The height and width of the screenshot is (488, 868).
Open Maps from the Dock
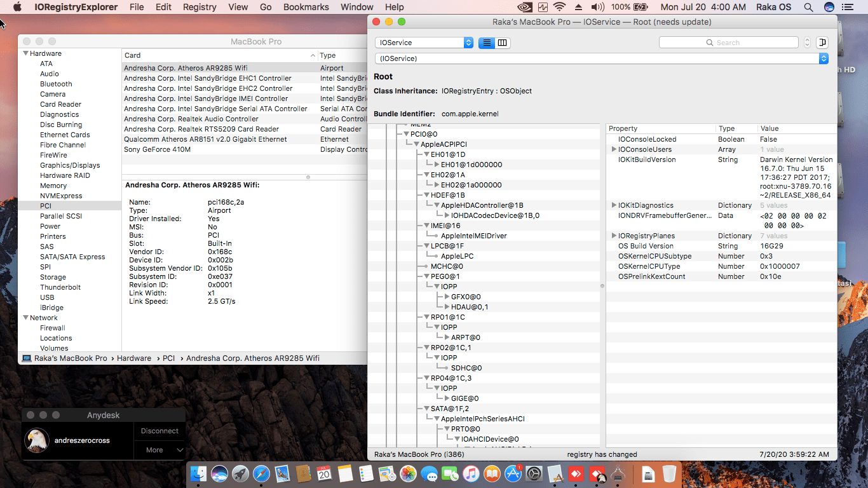387,473
